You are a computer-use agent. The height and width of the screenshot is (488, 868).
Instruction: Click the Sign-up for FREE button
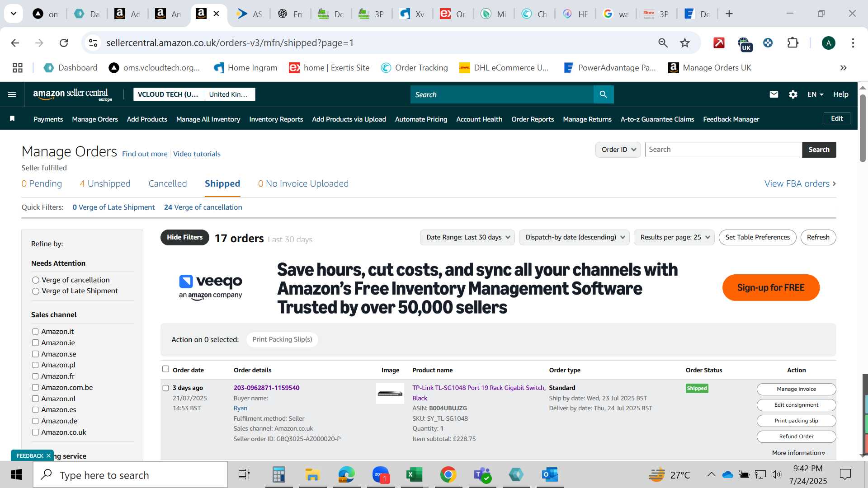pos(771,288)
